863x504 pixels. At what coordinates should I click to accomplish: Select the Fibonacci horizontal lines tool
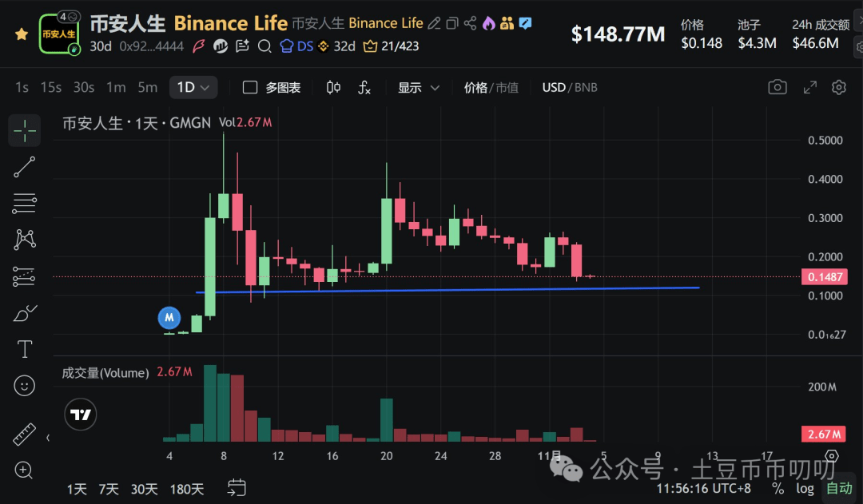click(24, 203)
